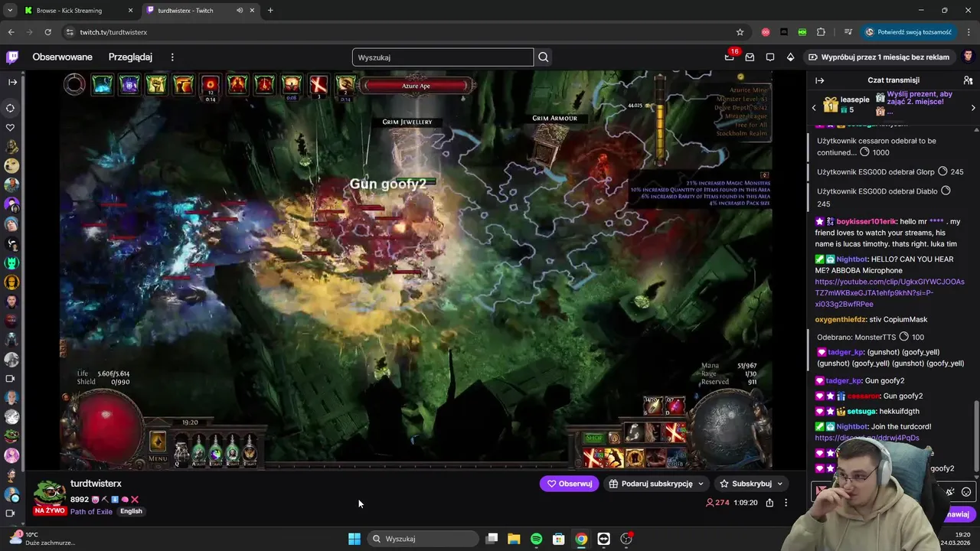Collapse the chat panel
The width and height of the screenshot is (980, 551).
819,80
